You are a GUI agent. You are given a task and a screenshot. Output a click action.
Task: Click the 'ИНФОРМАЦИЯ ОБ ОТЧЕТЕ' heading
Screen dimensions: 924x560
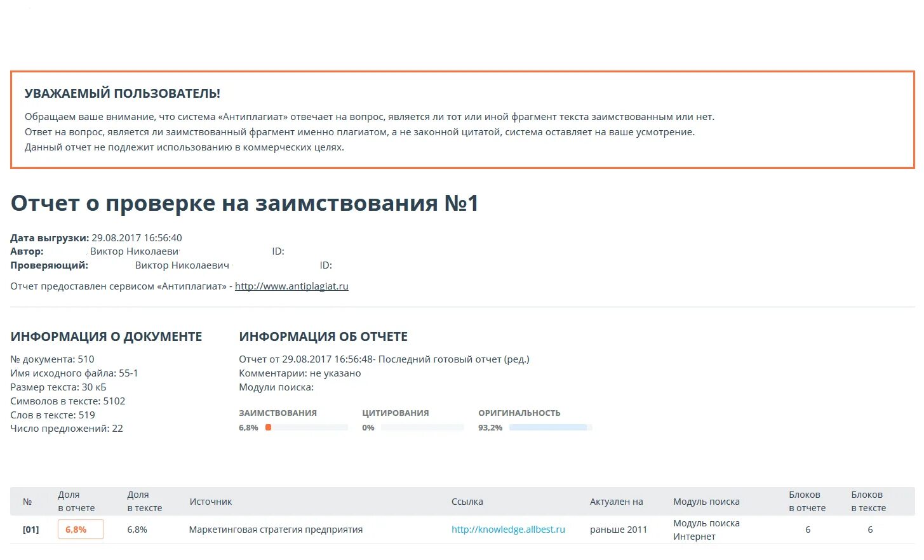point(323,337)
